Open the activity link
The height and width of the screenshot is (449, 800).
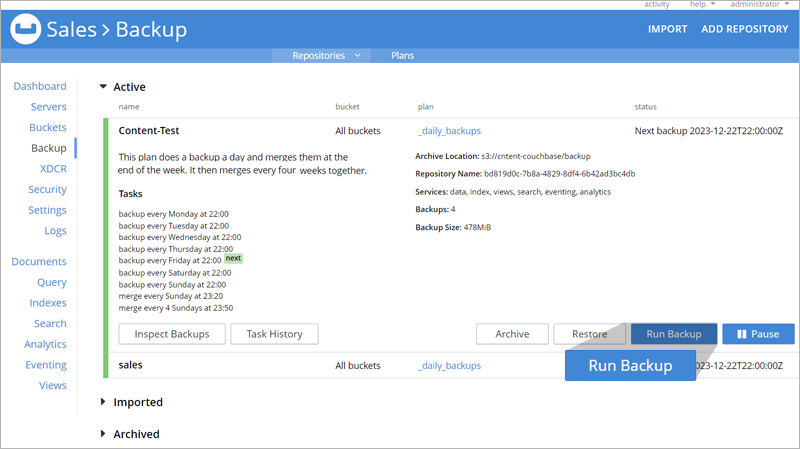coord(657,4)
